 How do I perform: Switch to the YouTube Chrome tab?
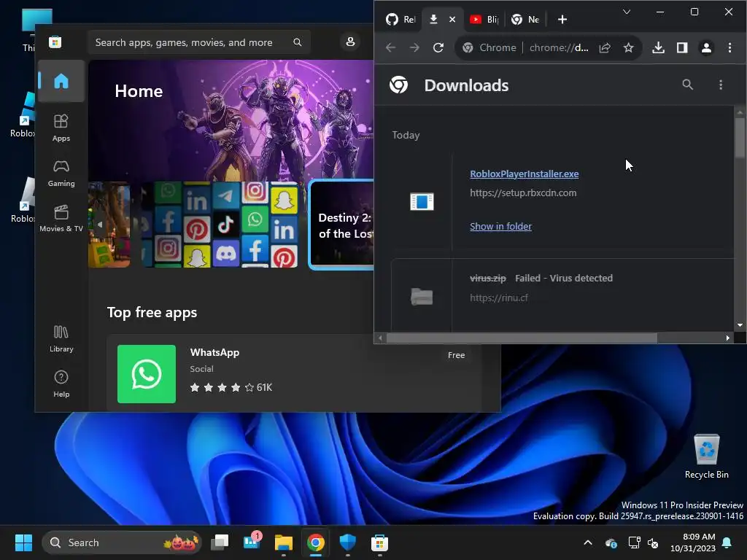coord(484,20)
